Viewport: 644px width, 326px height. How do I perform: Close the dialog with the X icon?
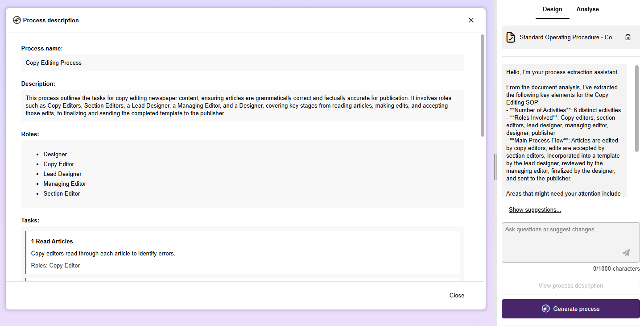click(471, 20)
